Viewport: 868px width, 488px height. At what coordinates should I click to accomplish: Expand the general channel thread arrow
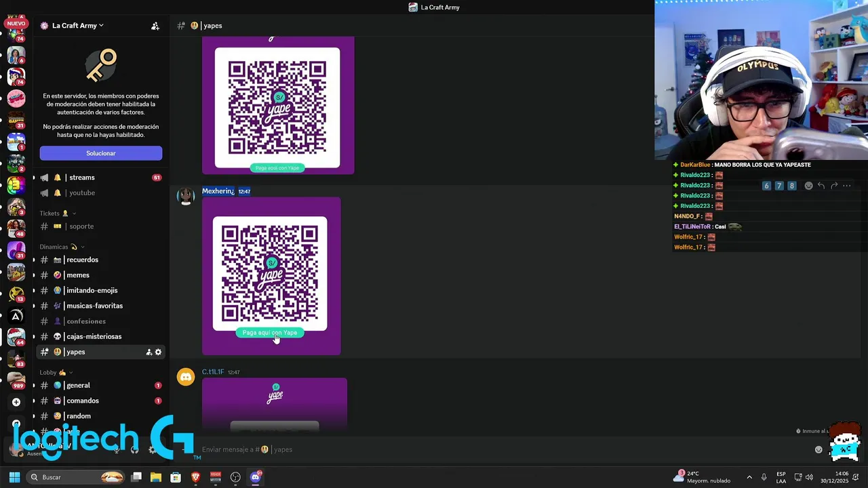pyautogui.click(x=34, y=386)
